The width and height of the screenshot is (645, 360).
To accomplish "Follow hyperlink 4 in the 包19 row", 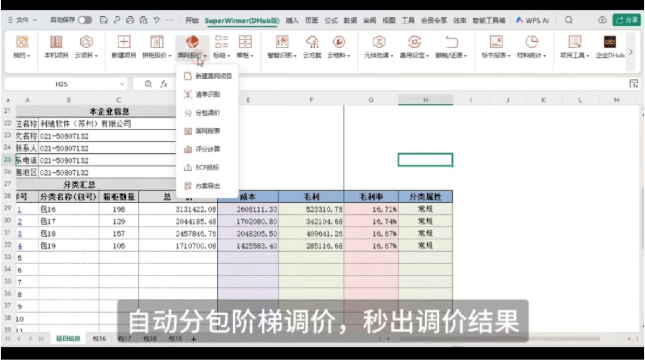I will 19,246.
